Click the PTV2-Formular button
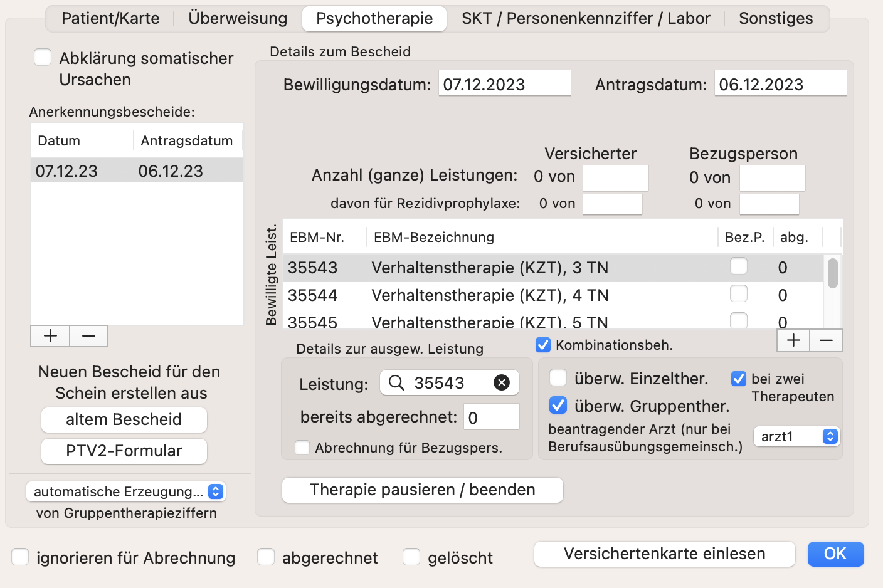The width and height of the screenshot is (883, 588). 124,451
